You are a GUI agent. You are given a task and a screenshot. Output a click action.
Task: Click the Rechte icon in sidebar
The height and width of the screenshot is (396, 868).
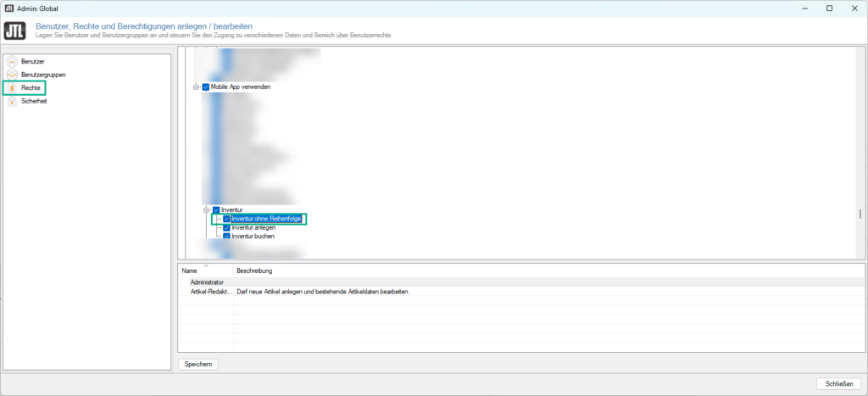(x=12, y=88)
